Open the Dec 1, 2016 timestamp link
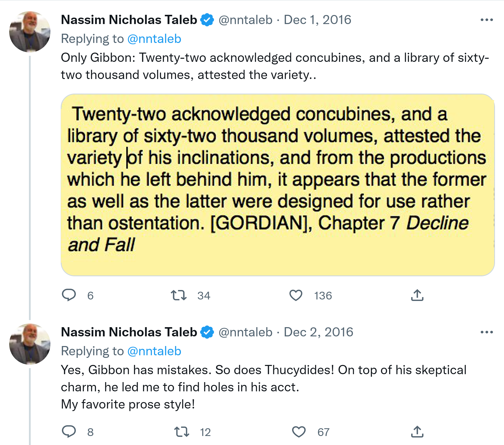504x445 pixels. click(317, 20)
